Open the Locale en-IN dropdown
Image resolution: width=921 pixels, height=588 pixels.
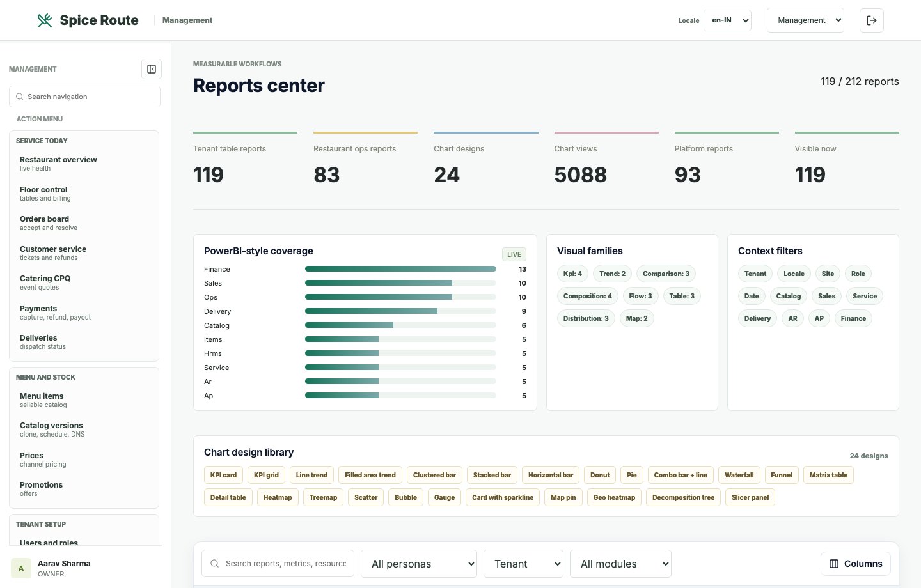coord(727,20)
